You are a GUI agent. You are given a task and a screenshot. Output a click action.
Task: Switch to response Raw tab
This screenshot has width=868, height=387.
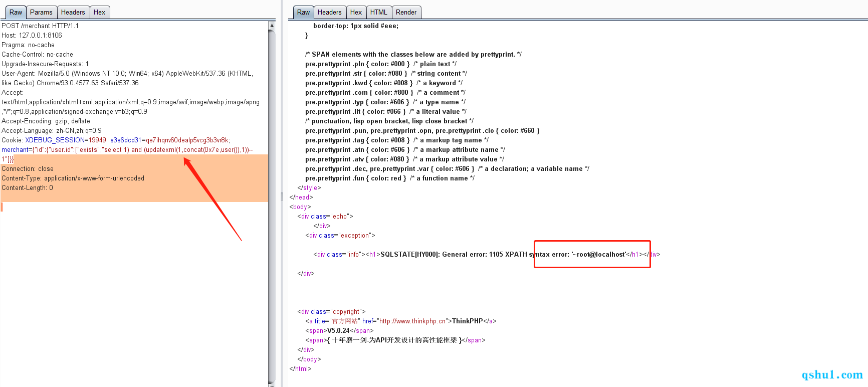click(303, 12)
